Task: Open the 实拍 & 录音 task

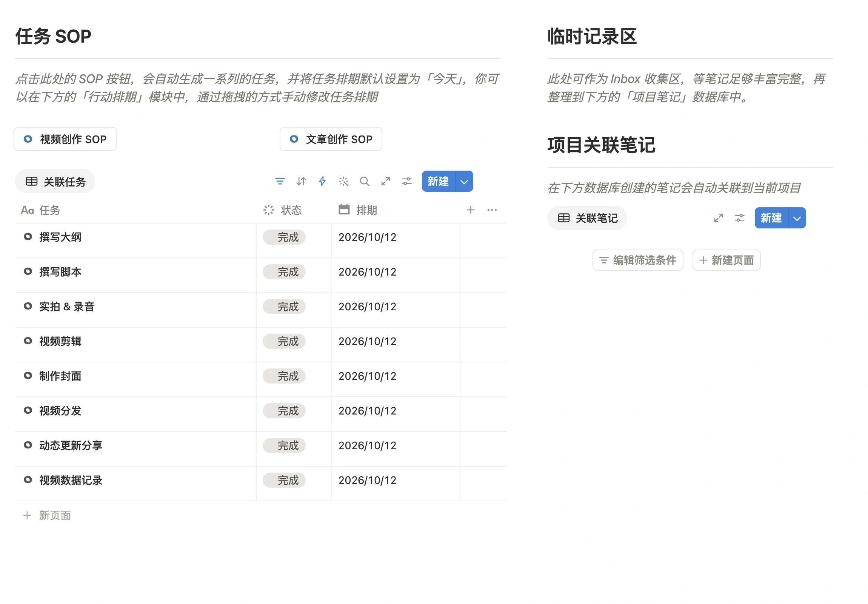Action: coord(67,307)
